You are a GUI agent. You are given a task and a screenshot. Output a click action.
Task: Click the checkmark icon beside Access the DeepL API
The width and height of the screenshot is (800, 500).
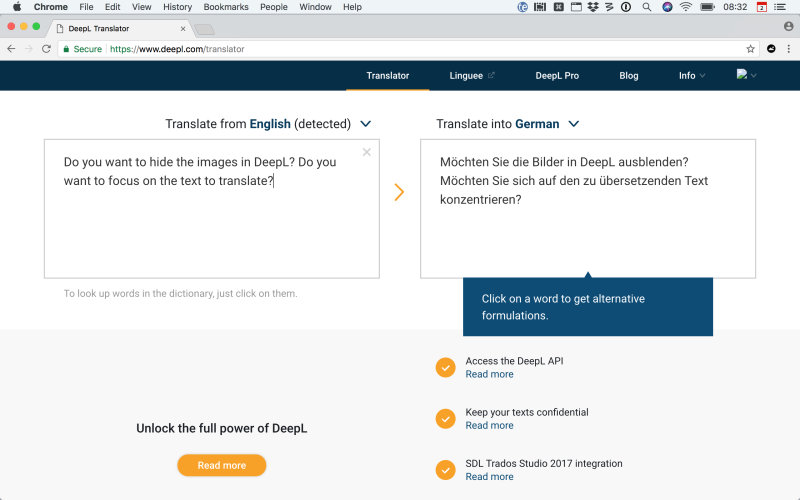[x=445, y=367]
